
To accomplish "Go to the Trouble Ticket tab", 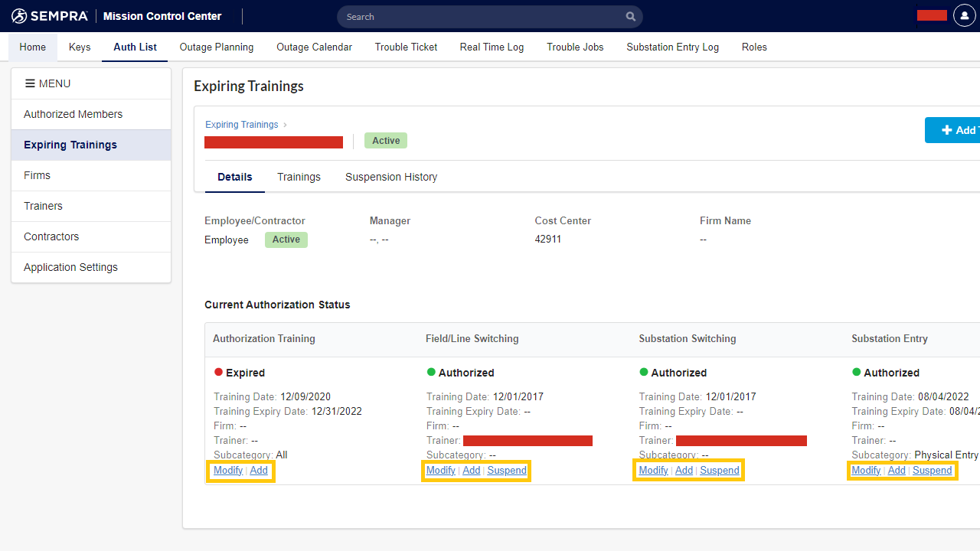I will point(406,47).
